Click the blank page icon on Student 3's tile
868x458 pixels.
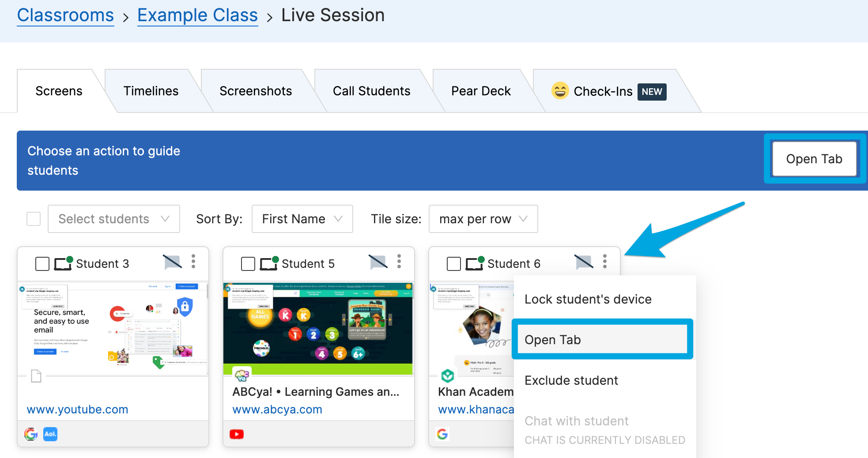(36, 376)
